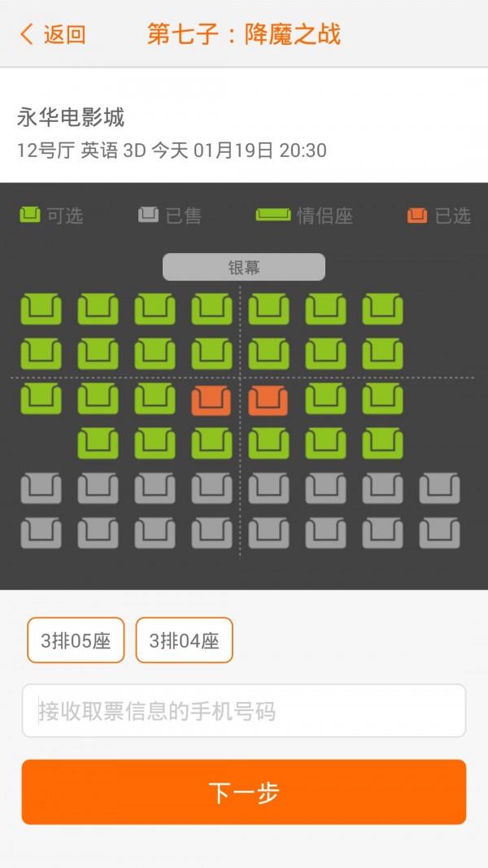The image size is (488, 868).
Task: Remove the 3排05座 seat tag
Action: [x=76, y=640]
